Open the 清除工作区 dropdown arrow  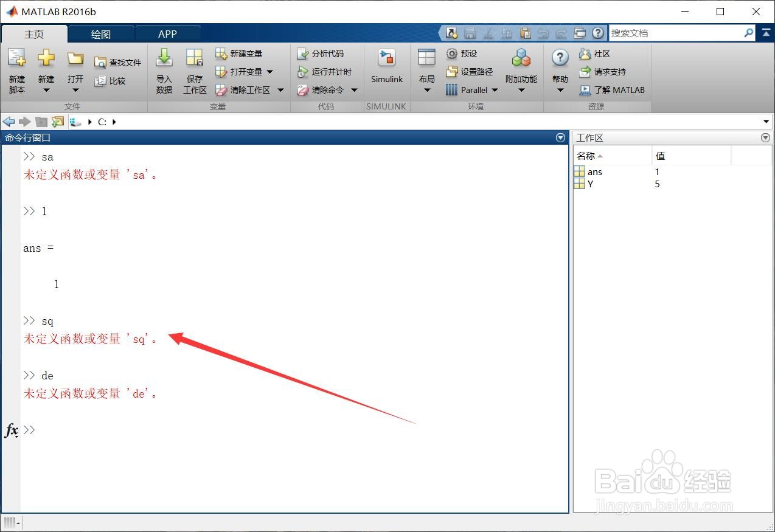[x=280, y=90]
